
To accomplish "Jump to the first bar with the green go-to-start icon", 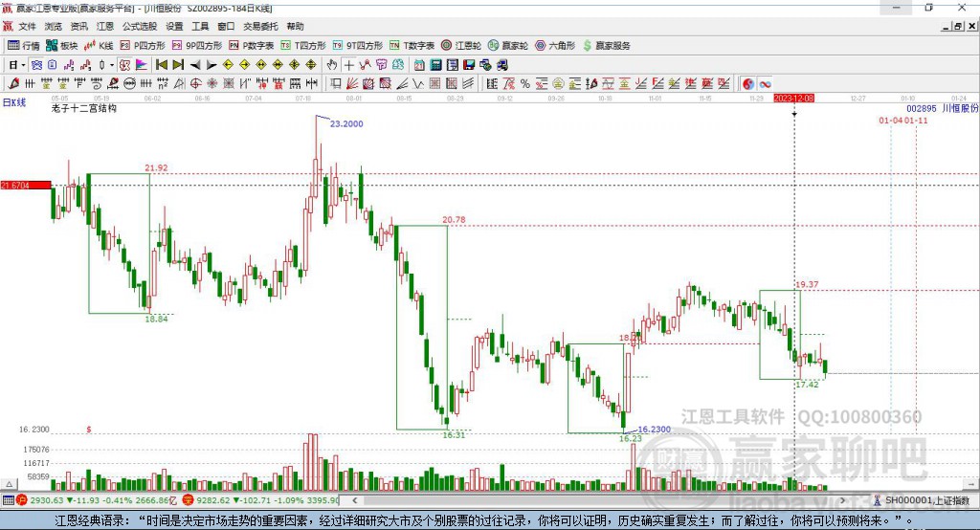I will pos(161,65).
